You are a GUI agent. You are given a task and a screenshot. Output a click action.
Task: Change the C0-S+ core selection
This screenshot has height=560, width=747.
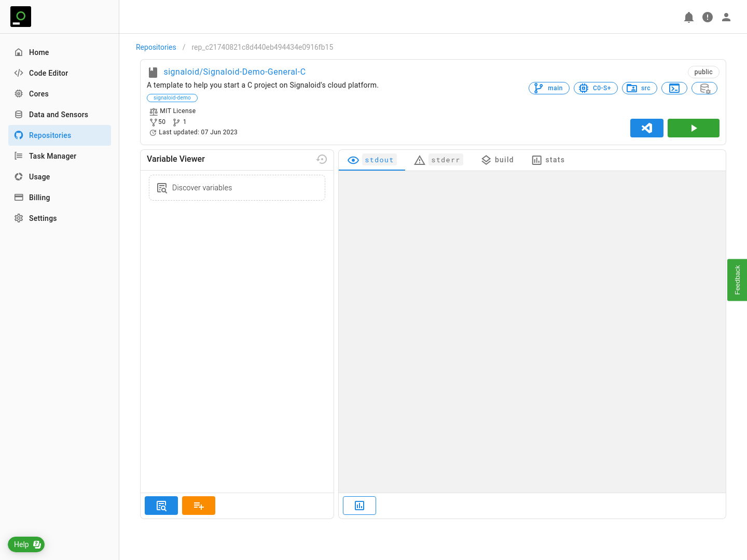click(x=596, y=88)
